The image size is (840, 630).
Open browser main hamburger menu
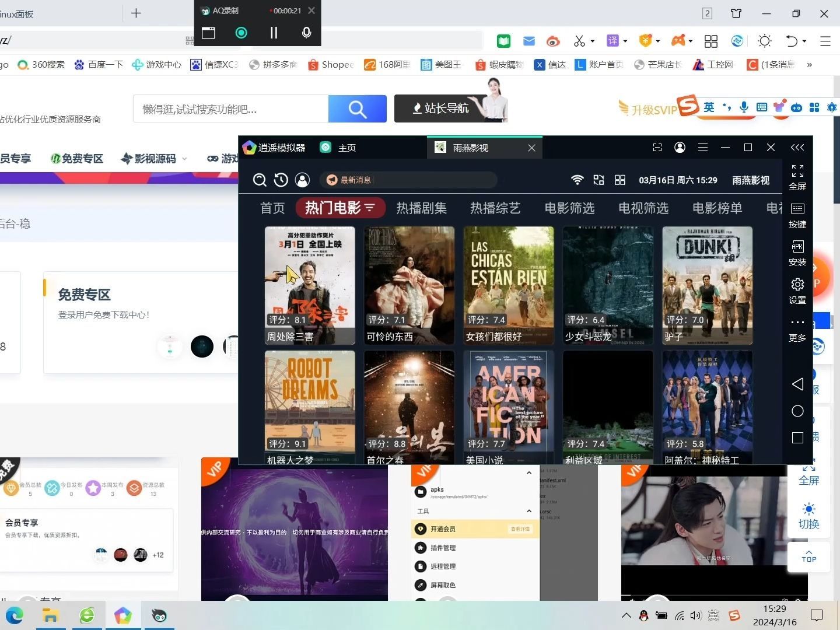click(x=825, y=41)
